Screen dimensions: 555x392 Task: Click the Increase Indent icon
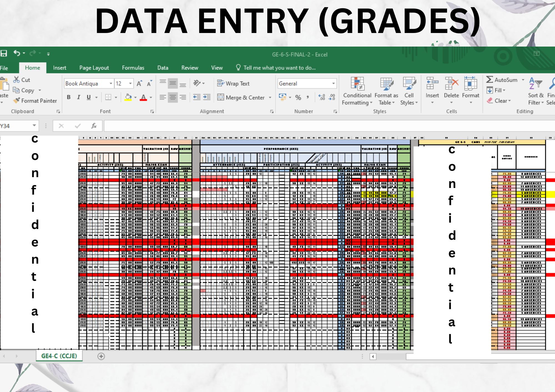tap(207, 97)
